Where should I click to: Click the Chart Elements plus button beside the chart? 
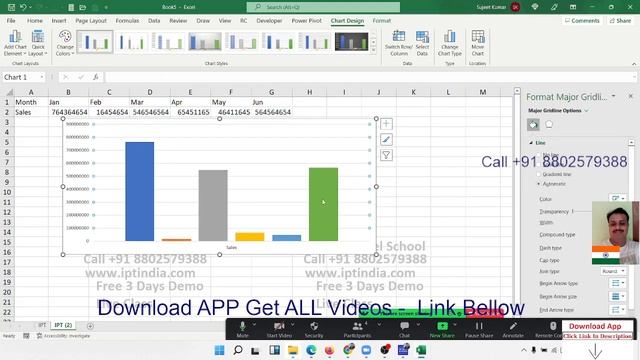386,124
